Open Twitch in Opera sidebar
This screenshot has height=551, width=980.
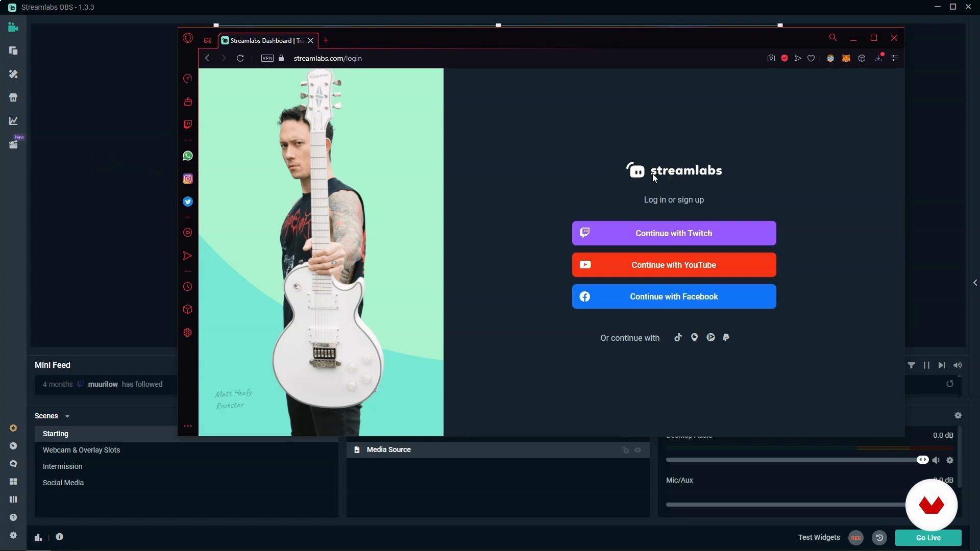pyautogui.click(x=188, y=124)
